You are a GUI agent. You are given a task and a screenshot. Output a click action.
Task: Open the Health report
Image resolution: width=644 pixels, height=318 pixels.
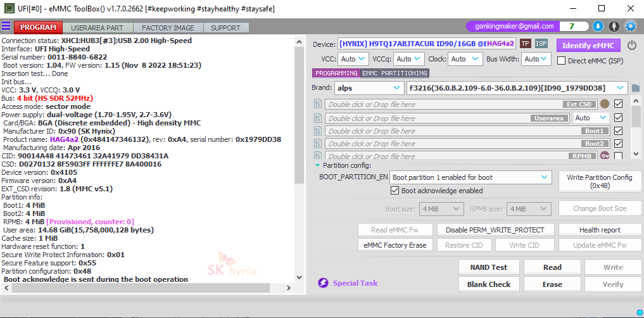[x=600, y=230]
